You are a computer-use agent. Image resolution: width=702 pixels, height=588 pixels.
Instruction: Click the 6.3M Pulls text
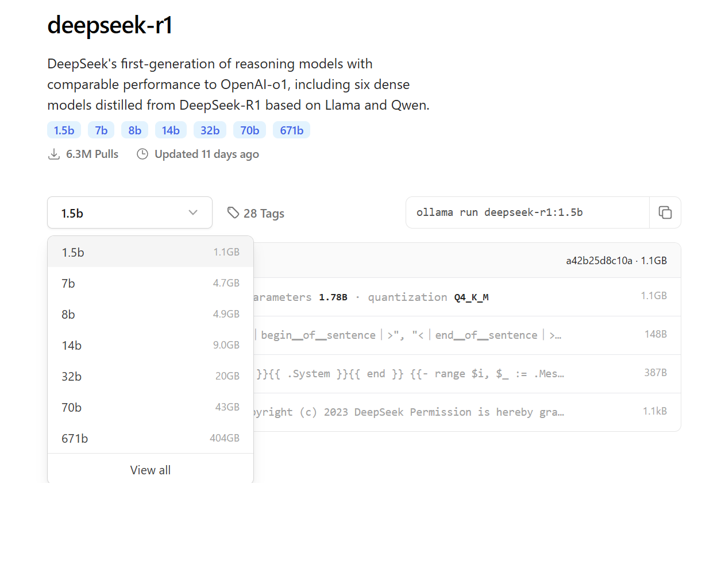92,154
